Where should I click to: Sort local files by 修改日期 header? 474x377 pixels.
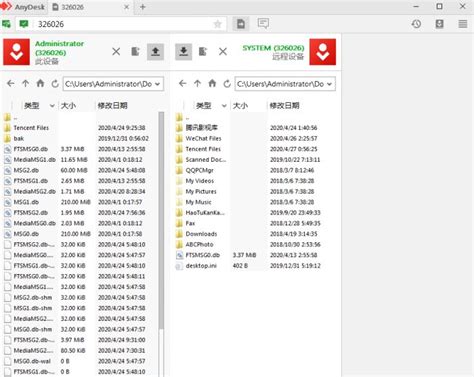tap(112, 106)
